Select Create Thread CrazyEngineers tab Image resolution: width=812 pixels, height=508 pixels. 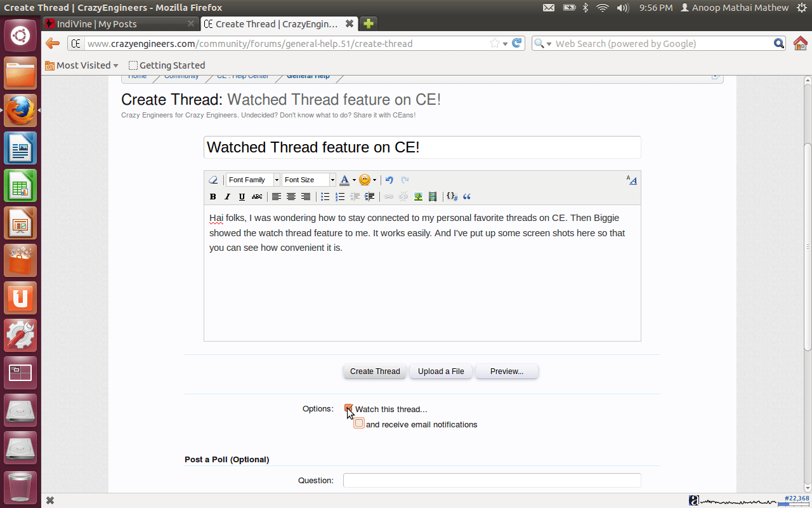coord(279,23)
